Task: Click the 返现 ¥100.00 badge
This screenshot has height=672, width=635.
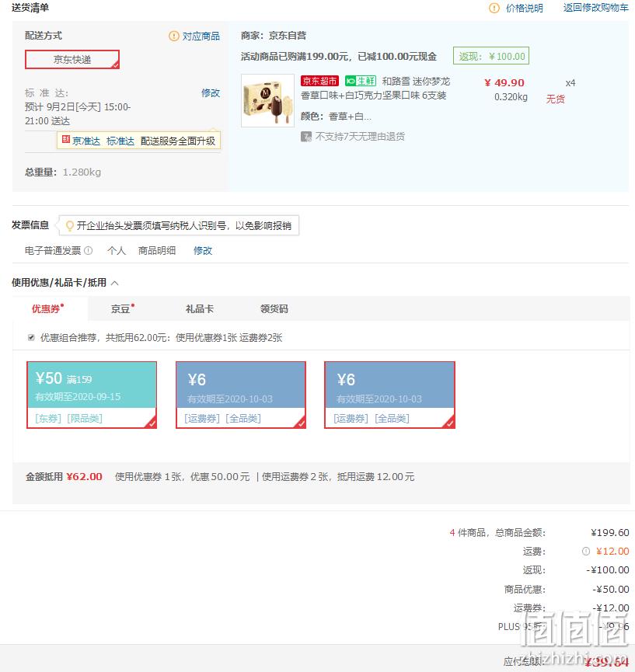Action: coord(491,56)
